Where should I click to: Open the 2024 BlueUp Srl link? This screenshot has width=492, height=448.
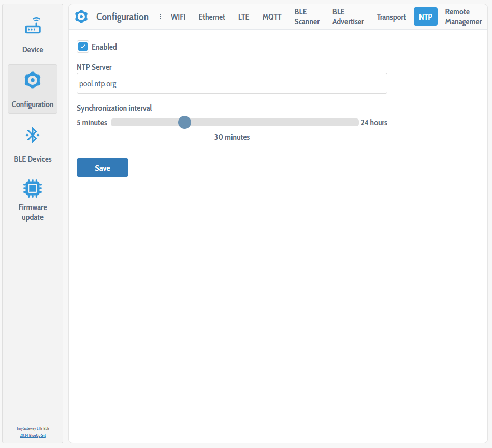[33, 435]
